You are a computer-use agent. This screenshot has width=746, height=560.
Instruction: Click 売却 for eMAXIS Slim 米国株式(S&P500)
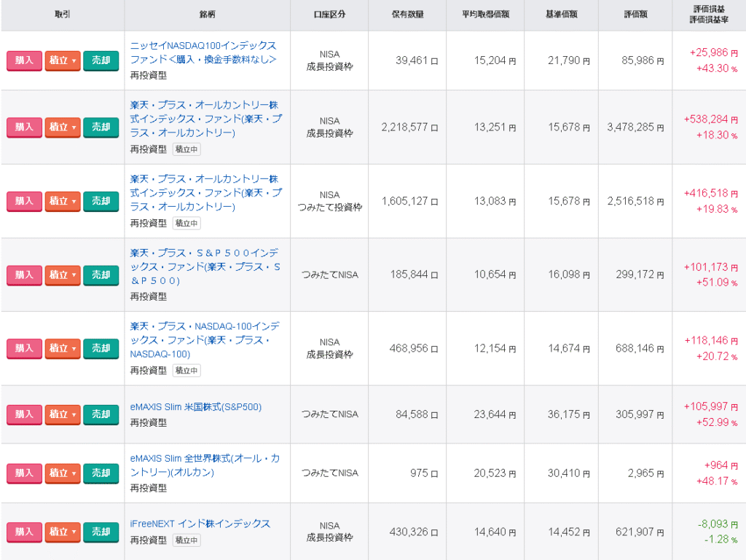(101, 414)
